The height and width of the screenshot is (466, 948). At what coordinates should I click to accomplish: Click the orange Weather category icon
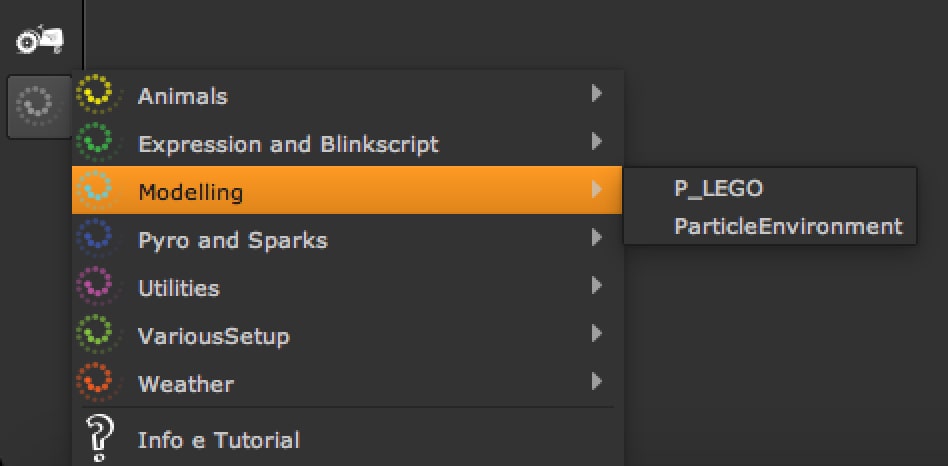98,382
